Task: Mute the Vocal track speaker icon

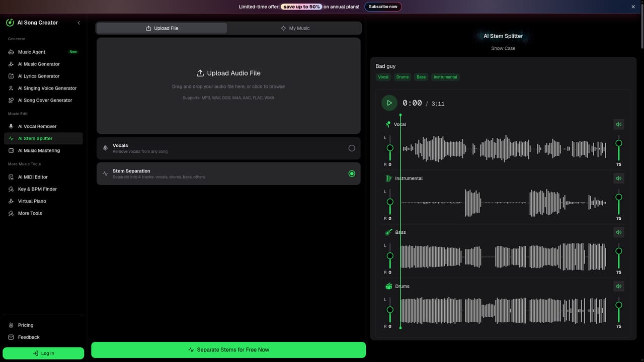Action: (619, 124)
